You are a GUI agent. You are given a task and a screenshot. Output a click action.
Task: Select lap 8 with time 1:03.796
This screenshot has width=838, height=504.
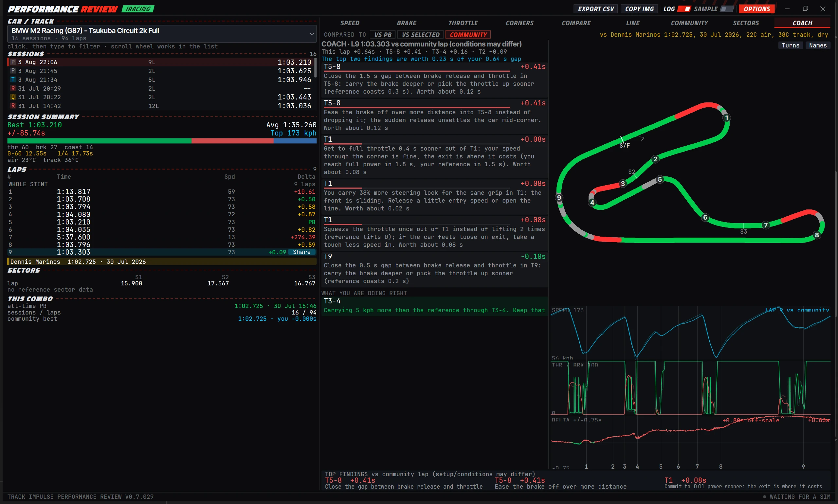click(x=162, y=244)
